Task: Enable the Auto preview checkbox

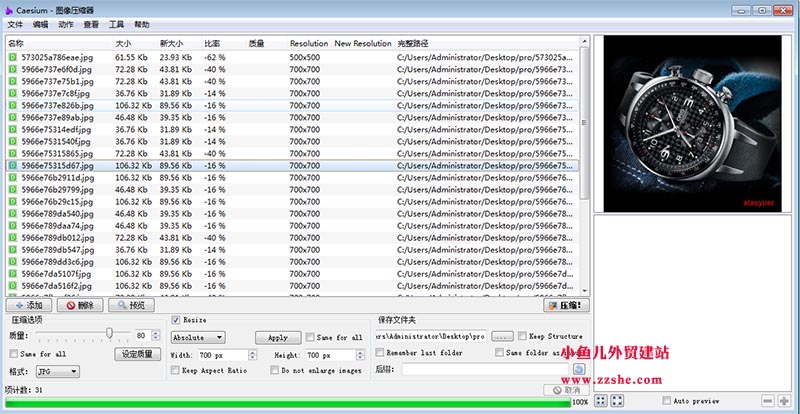Action: pos(666,400)
